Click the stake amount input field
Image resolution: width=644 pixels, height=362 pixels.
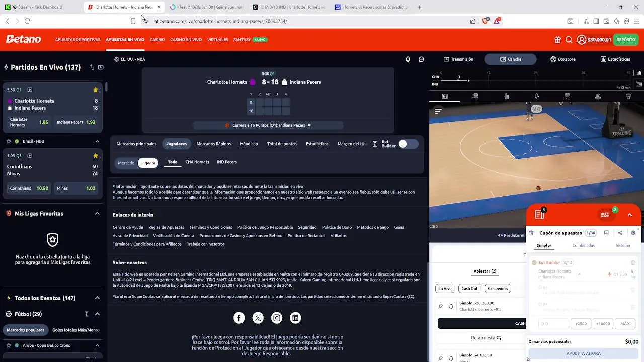tap(553, 324)
